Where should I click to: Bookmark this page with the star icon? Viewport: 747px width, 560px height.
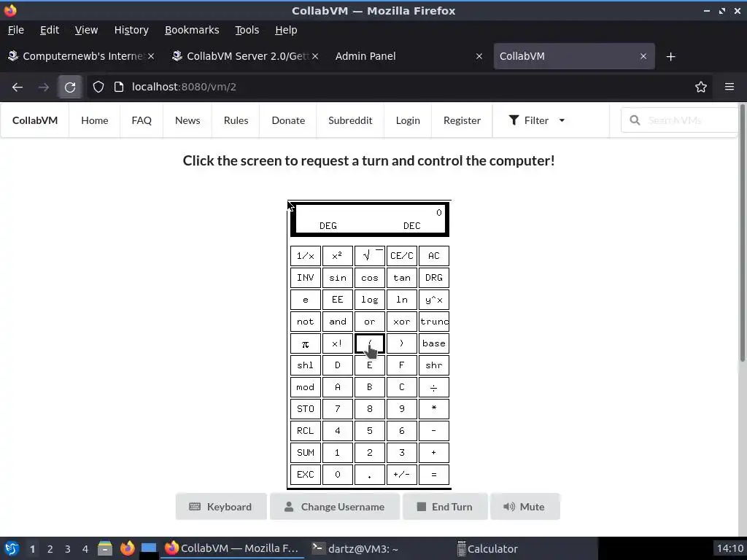point(701,87)
